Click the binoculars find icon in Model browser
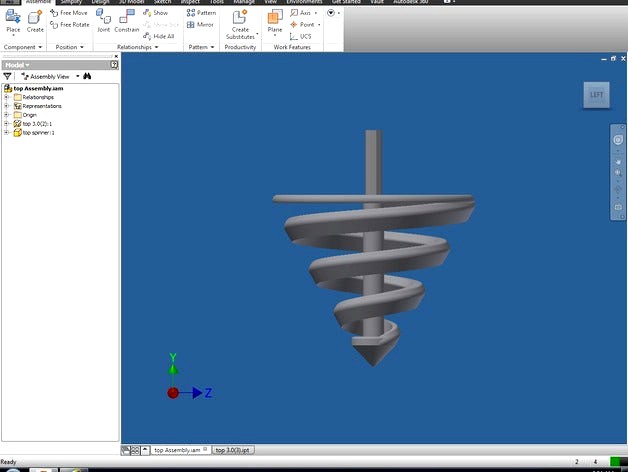The image size is (628, 472). [x=87, y=76]
